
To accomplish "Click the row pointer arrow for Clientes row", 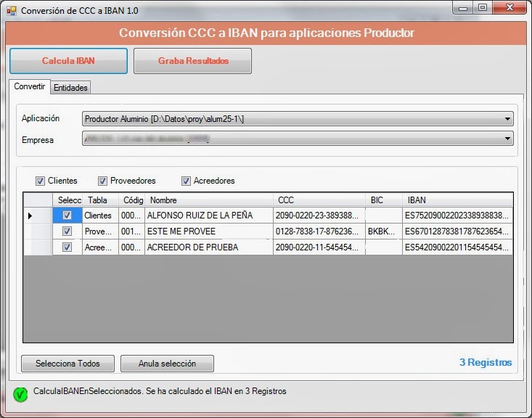I will [x=30, y=216].
